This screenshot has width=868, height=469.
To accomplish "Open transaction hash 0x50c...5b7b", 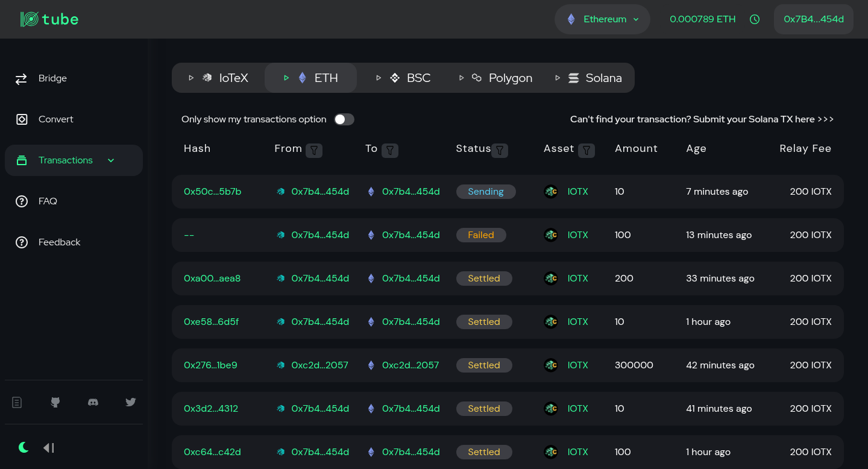I will coord(212,192).
